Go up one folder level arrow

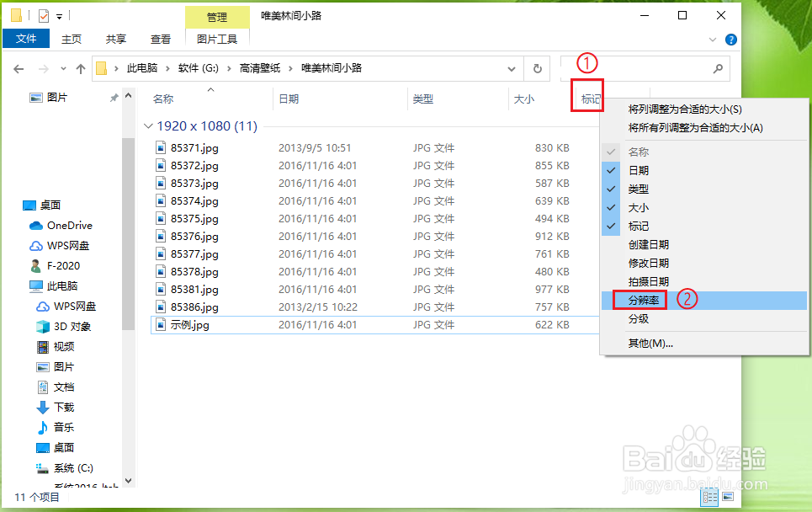point(81,69)
